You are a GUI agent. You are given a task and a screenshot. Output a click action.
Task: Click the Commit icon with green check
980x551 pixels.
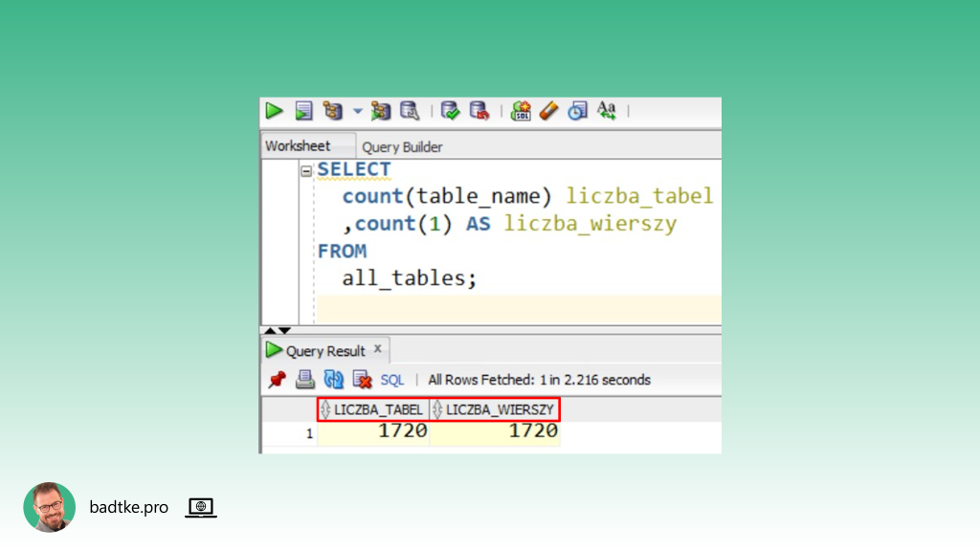point(450,111)
